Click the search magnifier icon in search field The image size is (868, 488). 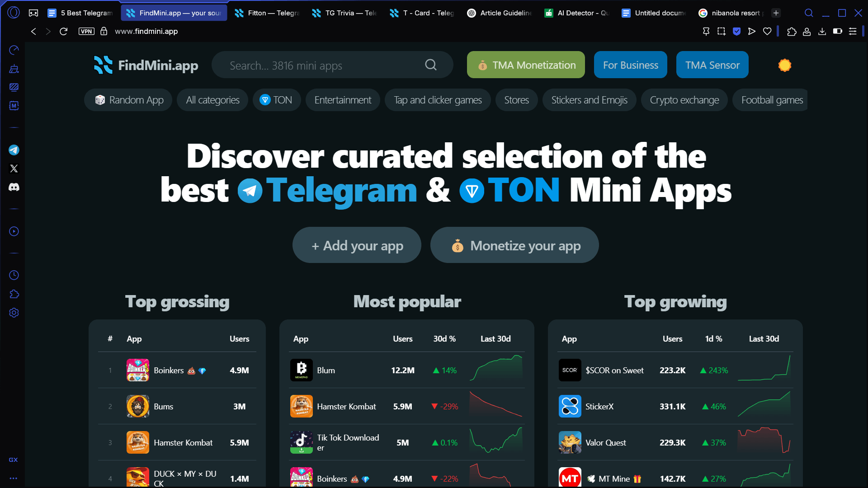431,65
